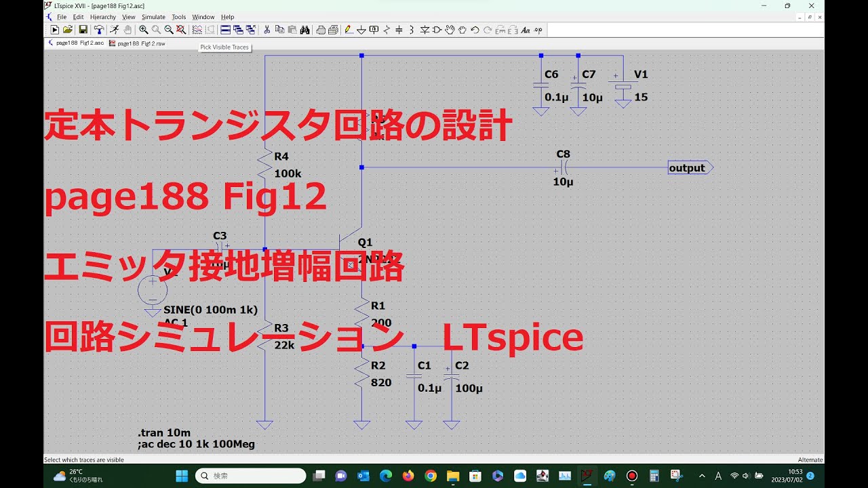Open Print Setup from the toolbar

[x=321, y=30]
